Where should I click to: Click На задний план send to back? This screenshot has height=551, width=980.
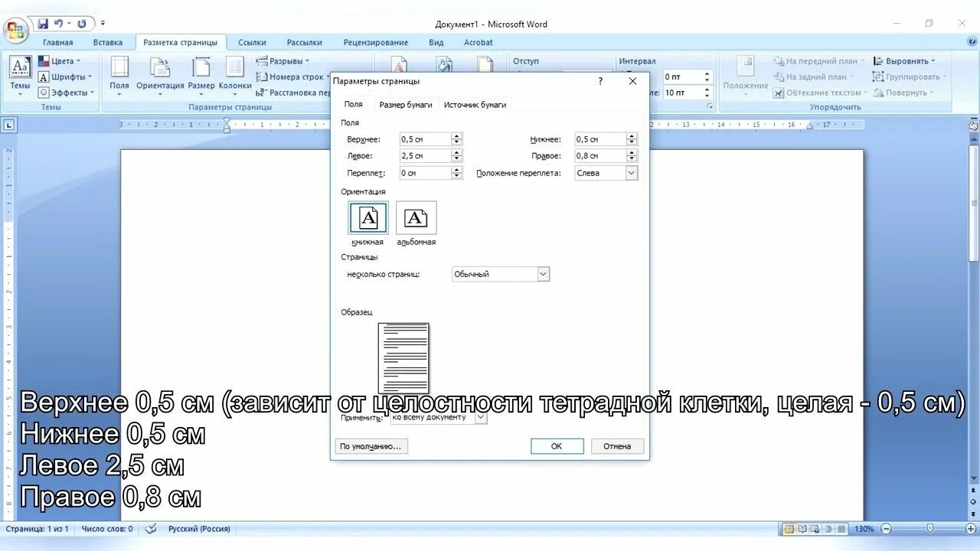pyautogui.click(x=813, y=77)
